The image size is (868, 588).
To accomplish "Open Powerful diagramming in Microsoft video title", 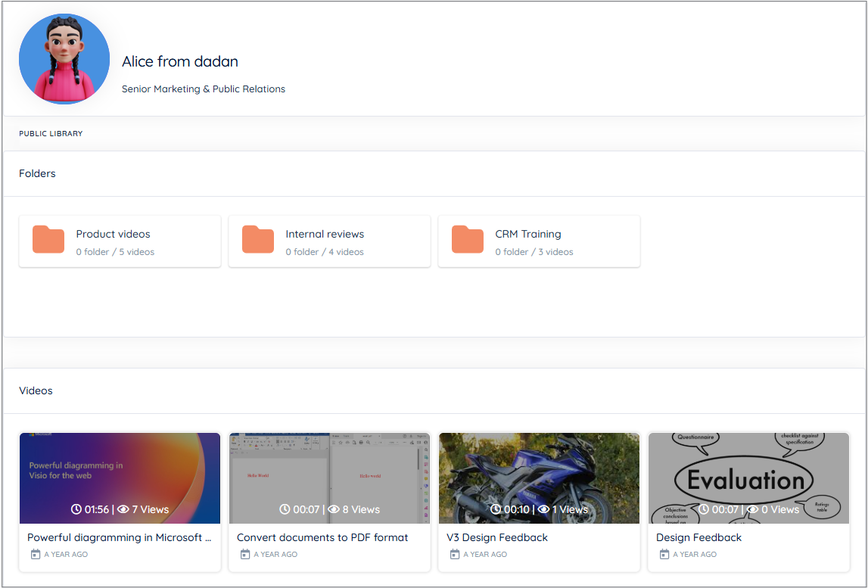I will [x=119, y=538].
